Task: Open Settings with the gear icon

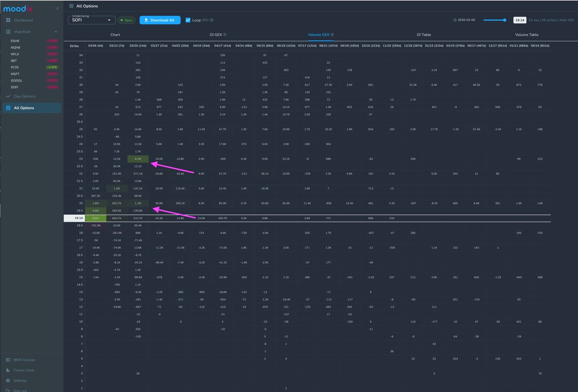Action: click(x=9, y=380)
